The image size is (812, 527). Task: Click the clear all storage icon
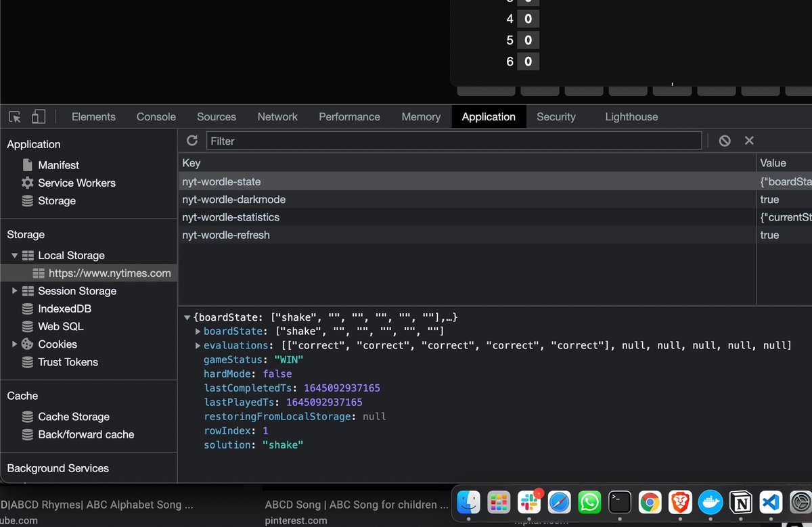pyautogui.click(x=725, y=141)
